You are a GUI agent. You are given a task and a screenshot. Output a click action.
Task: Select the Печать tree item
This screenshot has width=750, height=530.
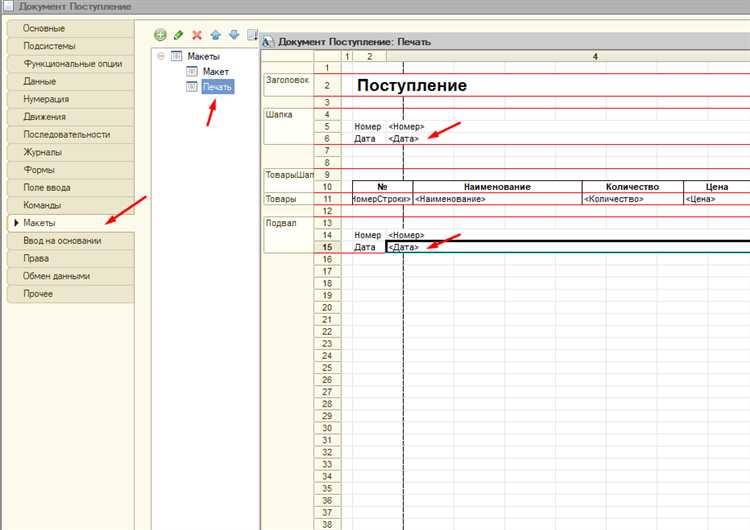click(218, 87)
